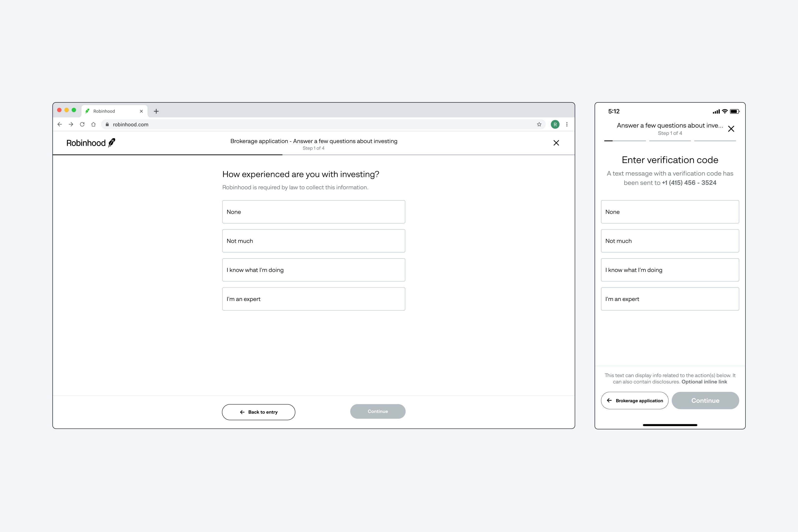The height and width of the screenshot is (532, 798).
Task: Choose Not much in the desktop form
Action: pos(313,241)
